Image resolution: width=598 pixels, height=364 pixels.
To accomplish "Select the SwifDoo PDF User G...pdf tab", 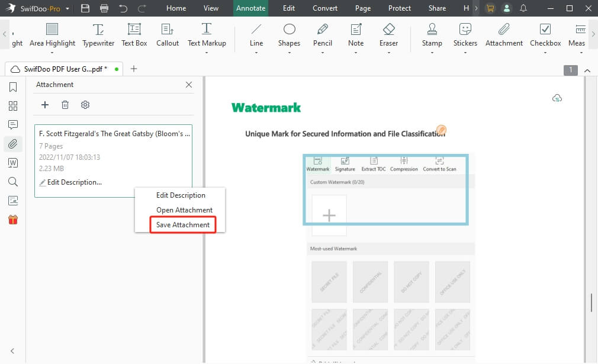I will (64, 69).
